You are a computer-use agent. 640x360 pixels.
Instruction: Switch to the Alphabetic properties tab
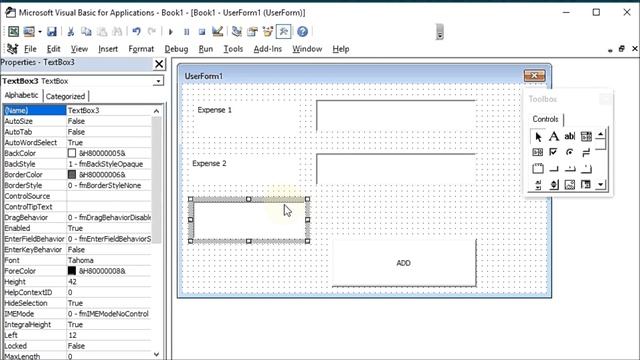pos(21,95)
